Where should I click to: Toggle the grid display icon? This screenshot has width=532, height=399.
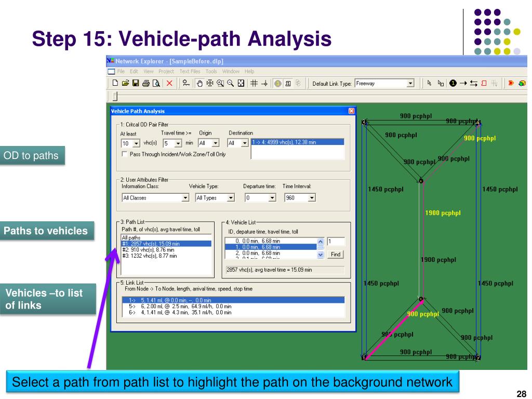pos(254,83)
